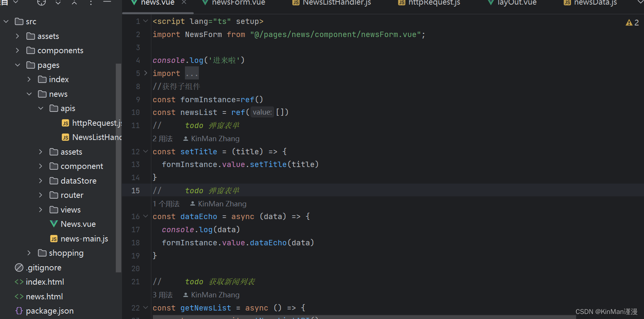Click the pages folder icon
Image resolution: width=644 pixels, height=319 pixels.
[x=31, y=65]
